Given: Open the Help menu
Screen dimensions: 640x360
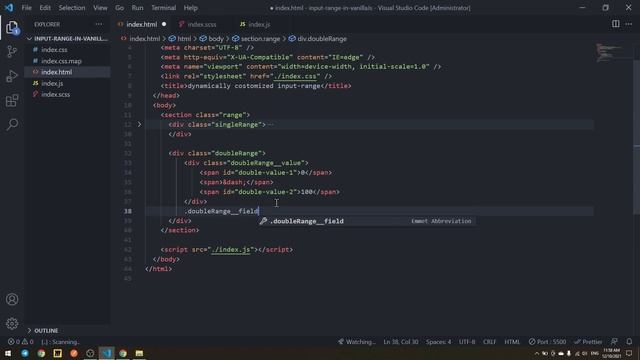Looking at the screenshot, I should pos(190,8).
